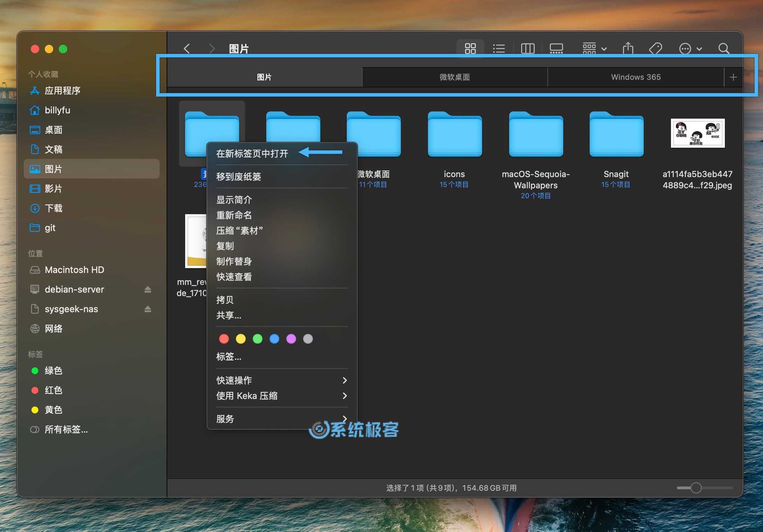Screen dimensions: 763x532
Task: Go back with the left chevron button
Action: 187,48
